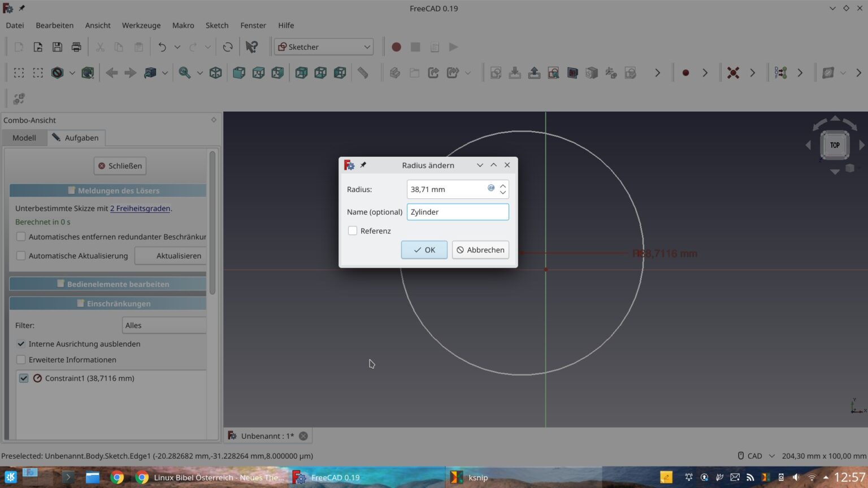Viewport: 868px width, 488px height.
Task: Click the Record macro red circle icon
Action: click(396, 47)
